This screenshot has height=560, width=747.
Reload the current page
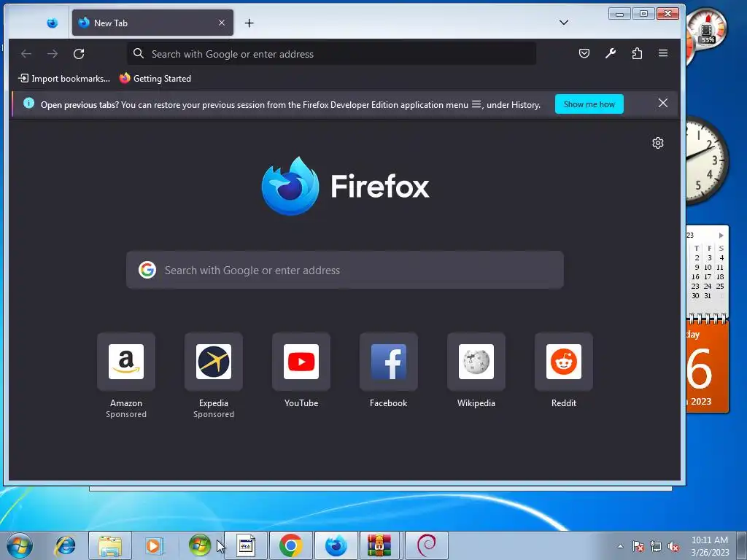[x=79, y=54]
